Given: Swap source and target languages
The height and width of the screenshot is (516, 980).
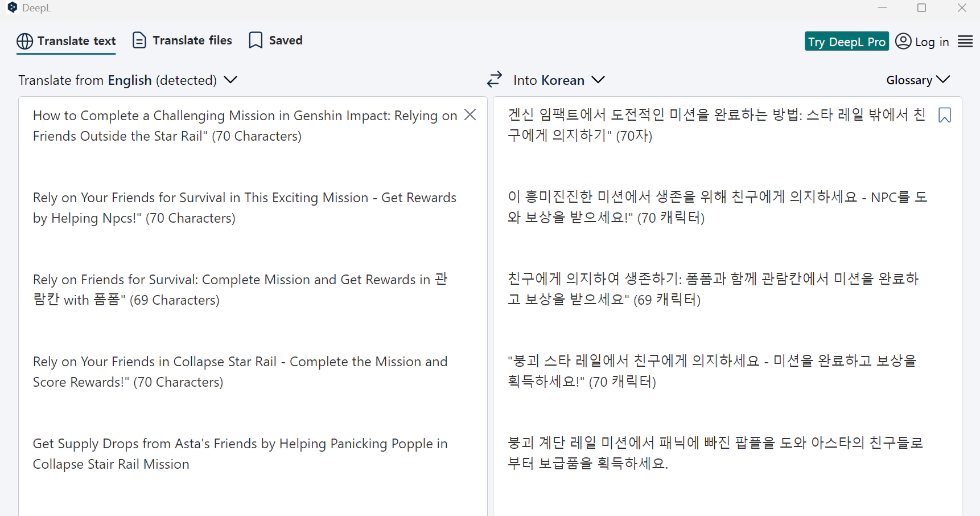Looking at the screenshot, I should point(495,79).
